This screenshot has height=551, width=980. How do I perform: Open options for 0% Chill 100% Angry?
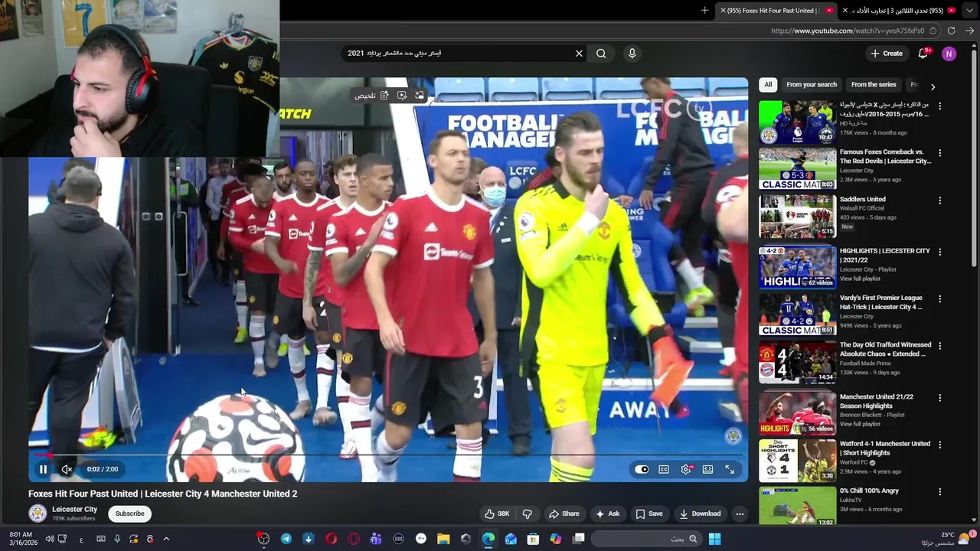940,492
